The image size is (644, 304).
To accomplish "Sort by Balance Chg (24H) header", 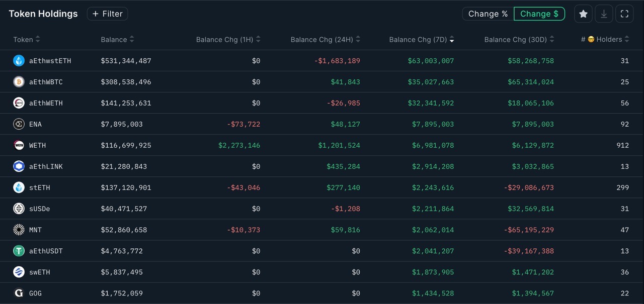I will 325,40.
